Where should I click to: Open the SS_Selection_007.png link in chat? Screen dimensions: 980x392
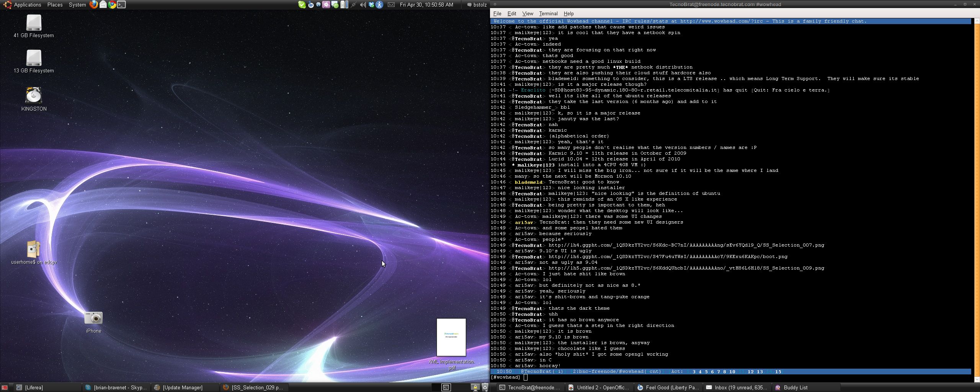(686, 245)
